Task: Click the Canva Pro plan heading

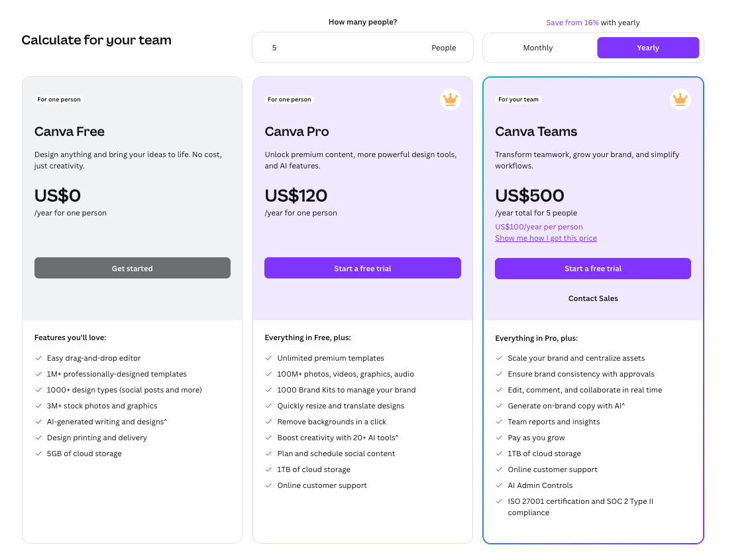Action: [297, 131]
